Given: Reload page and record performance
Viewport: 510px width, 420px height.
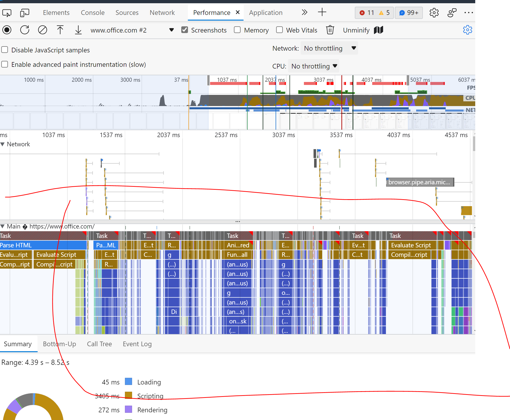Looking at the screenshot, I should (25, 30).
